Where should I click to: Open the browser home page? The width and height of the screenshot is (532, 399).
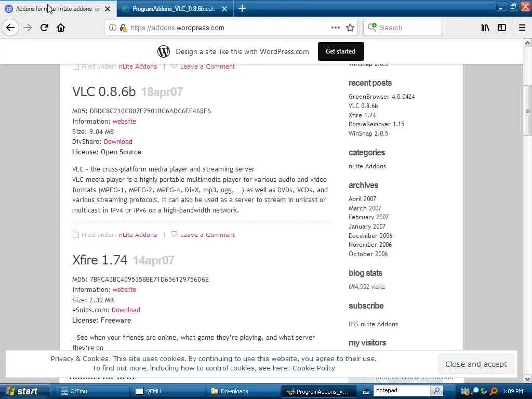click(61, 28)
